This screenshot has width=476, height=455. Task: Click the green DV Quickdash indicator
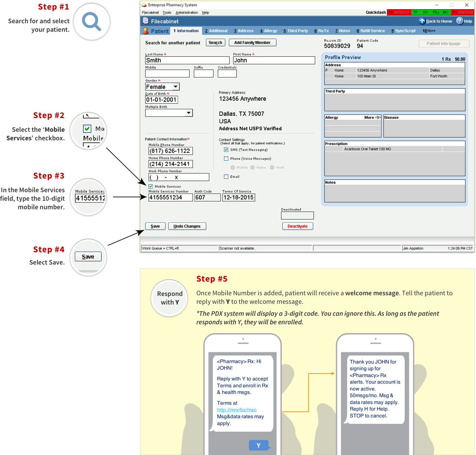(x=425, y=12)
